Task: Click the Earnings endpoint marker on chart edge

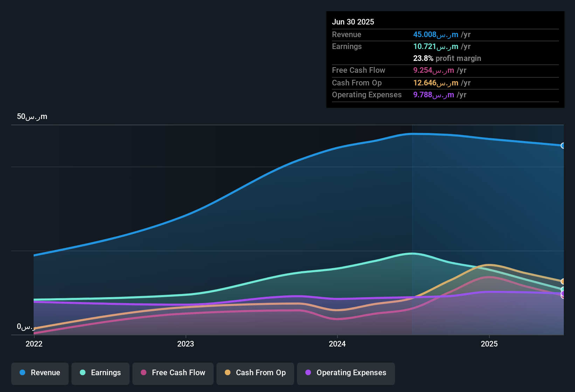Action: (x=562, y=288)
